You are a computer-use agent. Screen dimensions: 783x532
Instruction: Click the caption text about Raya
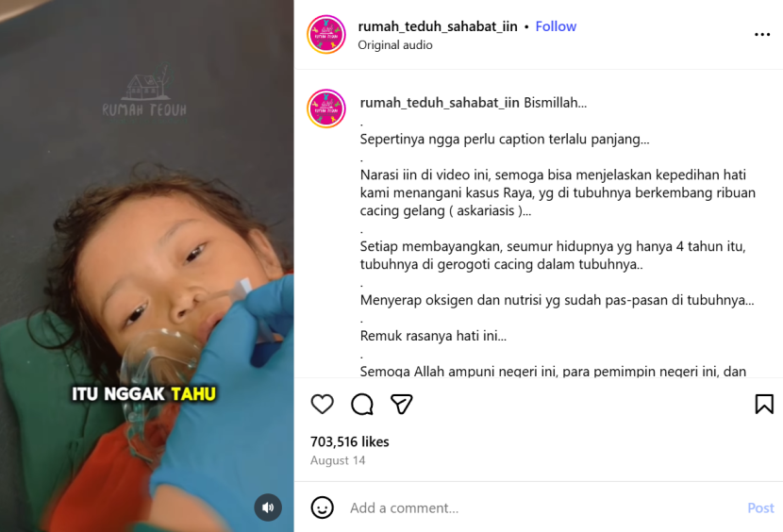click(x=558, y=192)
